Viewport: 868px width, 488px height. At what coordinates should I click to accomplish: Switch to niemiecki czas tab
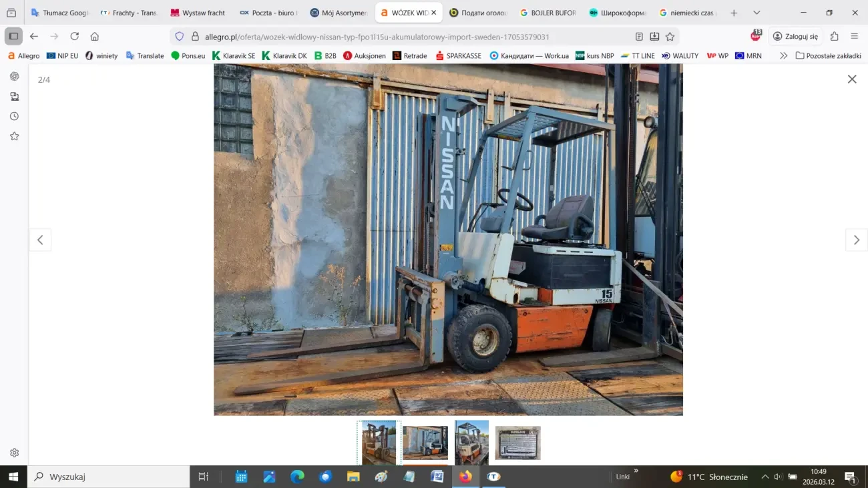tap(686, 13)
